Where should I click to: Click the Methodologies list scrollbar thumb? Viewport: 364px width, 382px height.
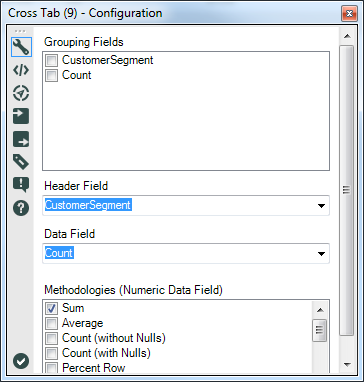tap(320, 330)
